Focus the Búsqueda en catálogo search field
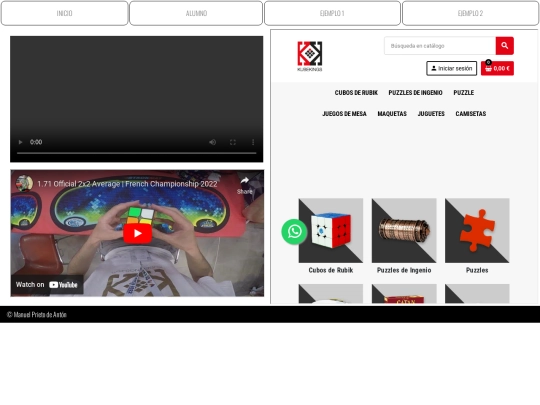 coord(440,46)
